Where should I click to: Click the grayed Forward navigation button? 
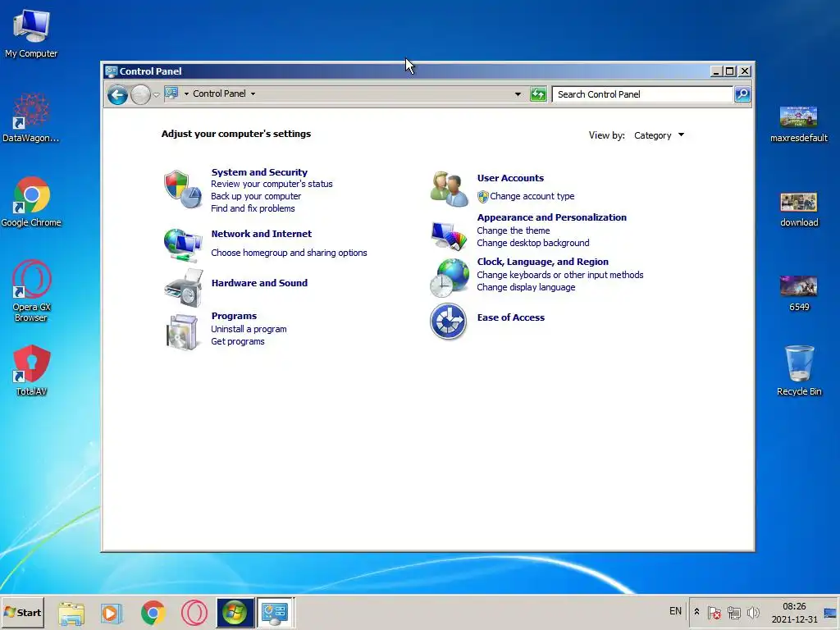[x=140, y=95]
